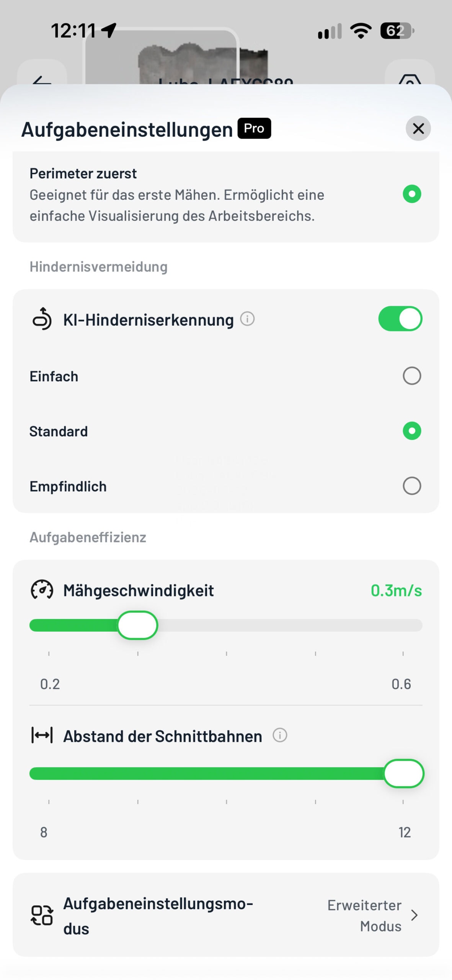Close the Aufgabeneinstellungen sheet with X
The height and width of the screenshot is (980, 452).
point(418,128)
